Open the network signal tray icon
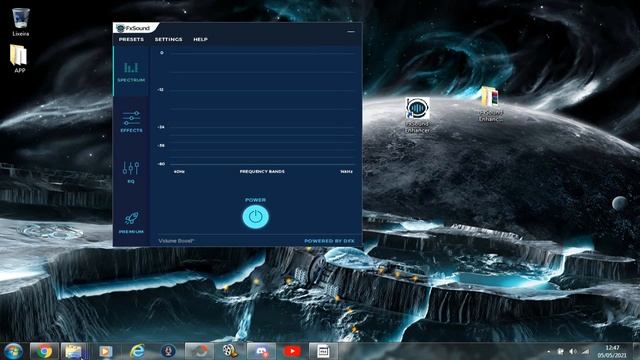Image resolution: width=640 pixels, height=360 pixels. [586, 351]
